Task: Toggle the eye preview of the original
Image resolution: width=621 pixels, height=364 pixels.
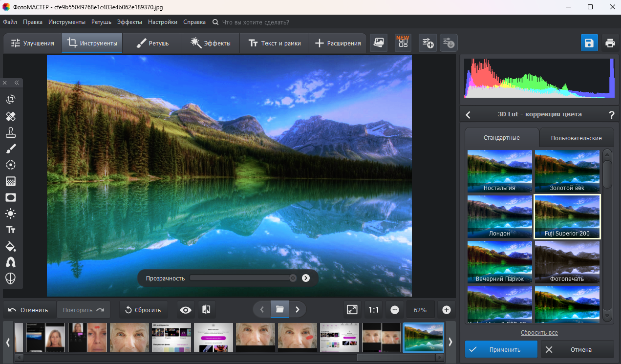Action: (185, 310)
